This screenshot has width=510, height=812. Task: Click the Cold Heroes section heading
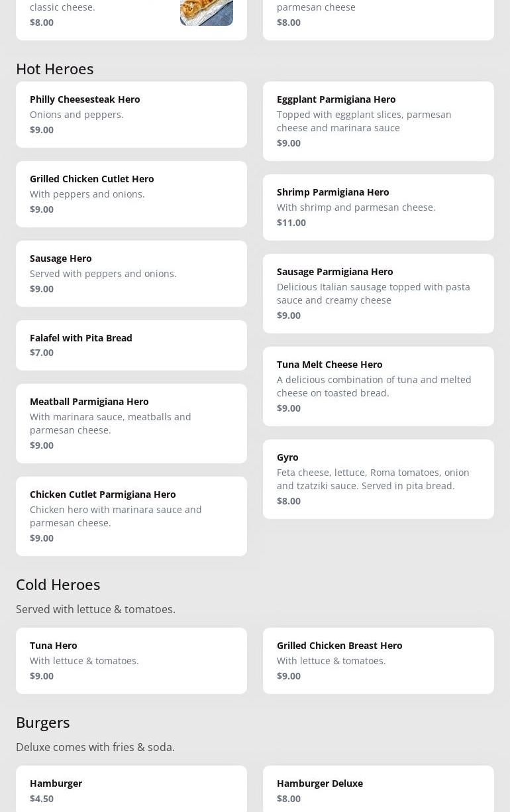58,584
